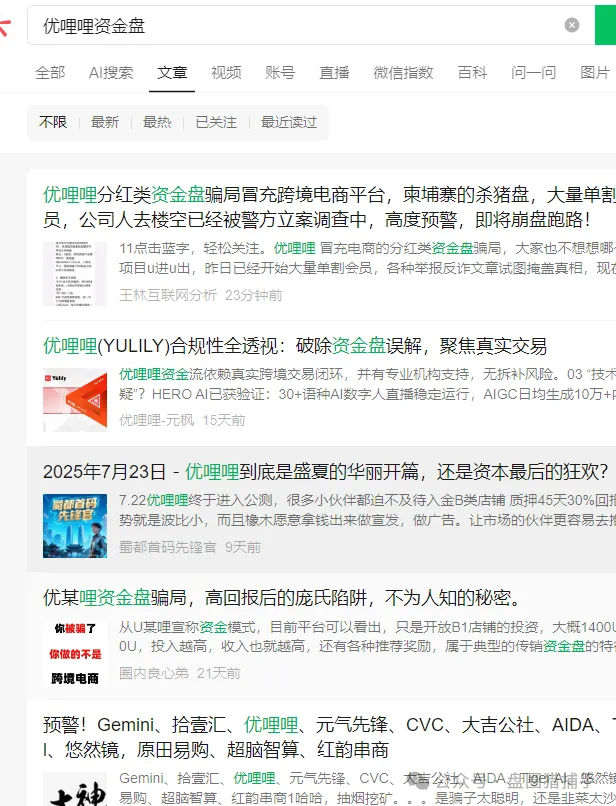Sort results by 最新
This screenshot has width=616, height=806.
(105, 122)
